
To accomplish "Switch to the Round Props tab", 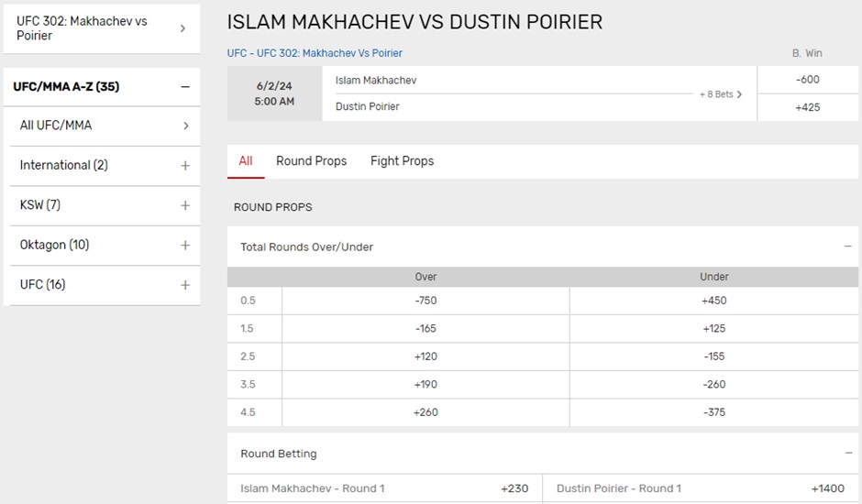I will point(311,161).
